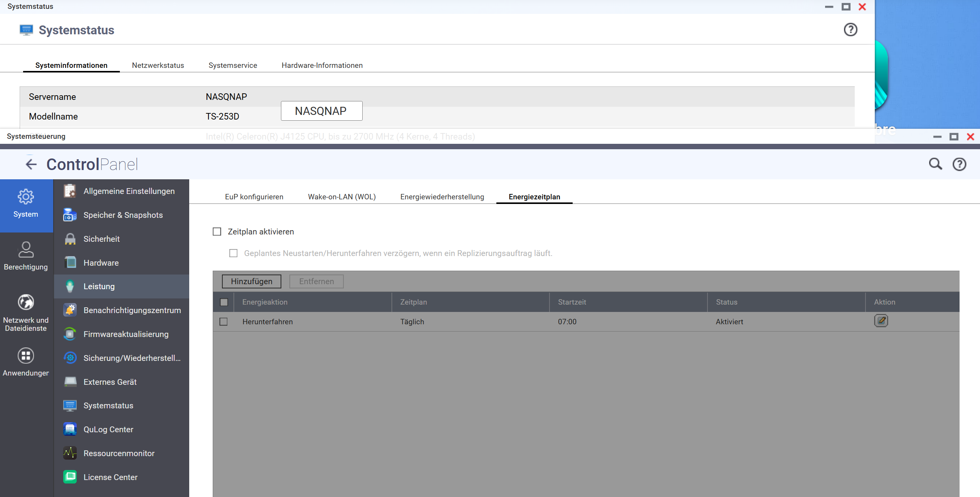Open the Systemstatus help question mark

850,30
